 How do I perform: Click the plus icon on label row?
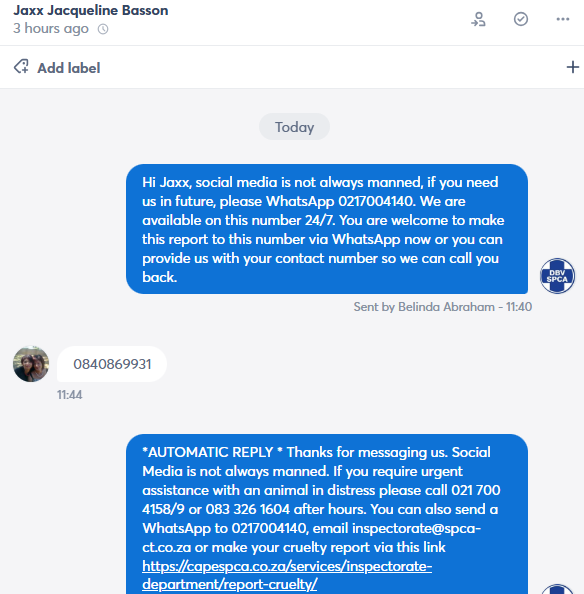click(573, 67)
